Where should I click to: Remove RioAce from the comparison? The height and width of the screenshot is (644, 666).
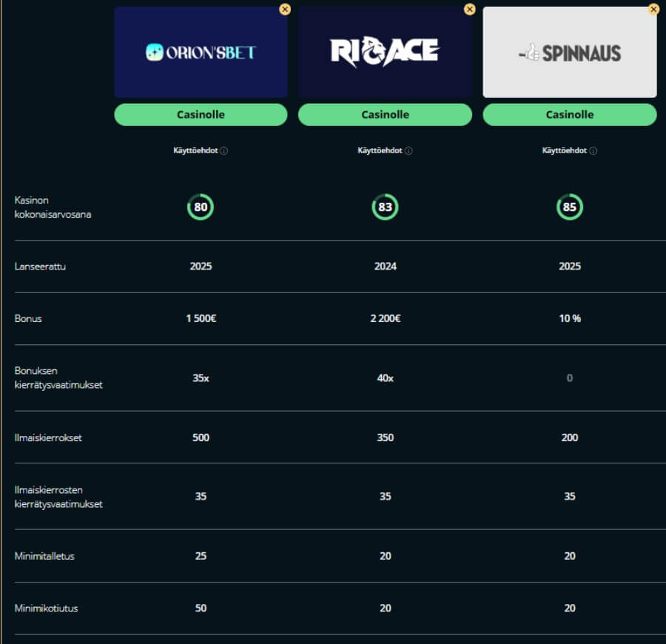tap(469, 9)
